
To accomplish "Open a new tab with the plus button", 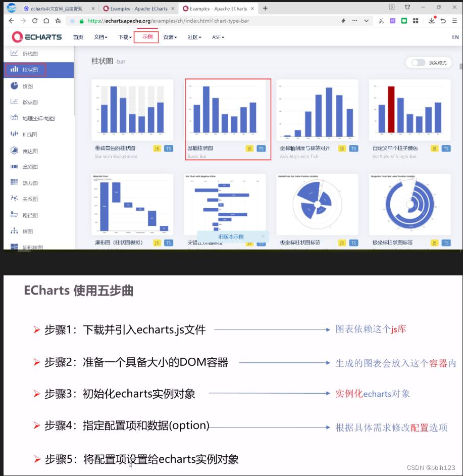I will 265,9.
